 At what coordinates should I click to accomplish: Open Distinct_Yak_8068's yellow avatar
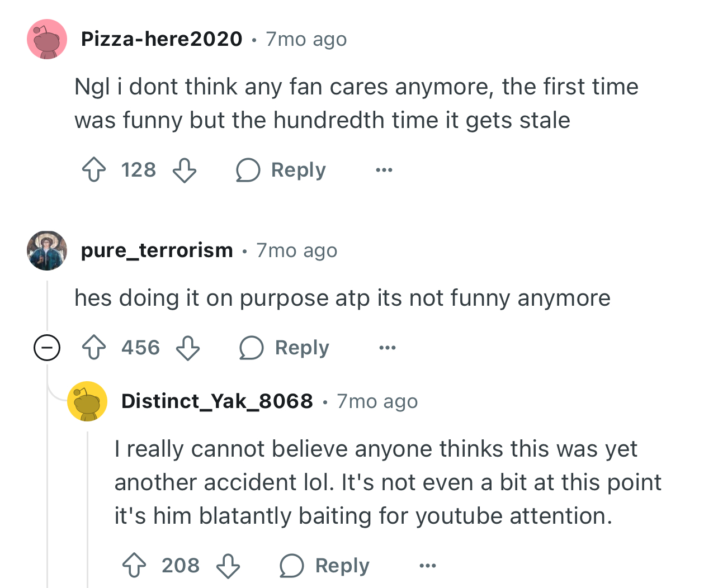(x=87, y=401)
